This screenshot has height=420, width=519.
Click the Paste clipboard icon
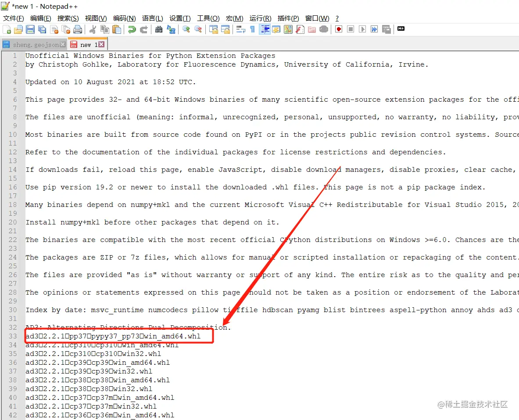coord(117,29)
